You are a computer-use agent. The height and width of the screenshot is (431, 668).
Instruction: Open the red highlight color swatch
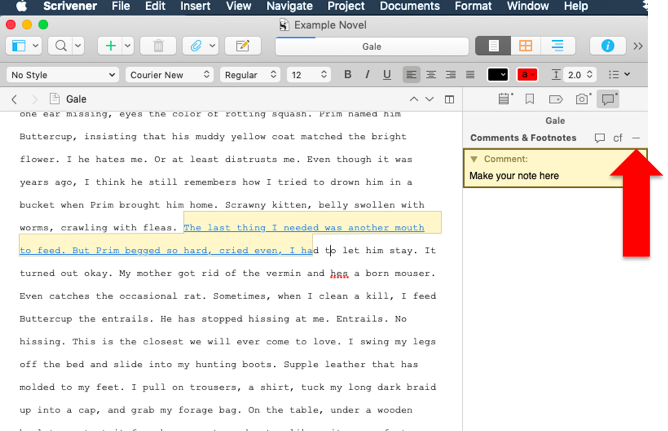[x=527, y=75]
